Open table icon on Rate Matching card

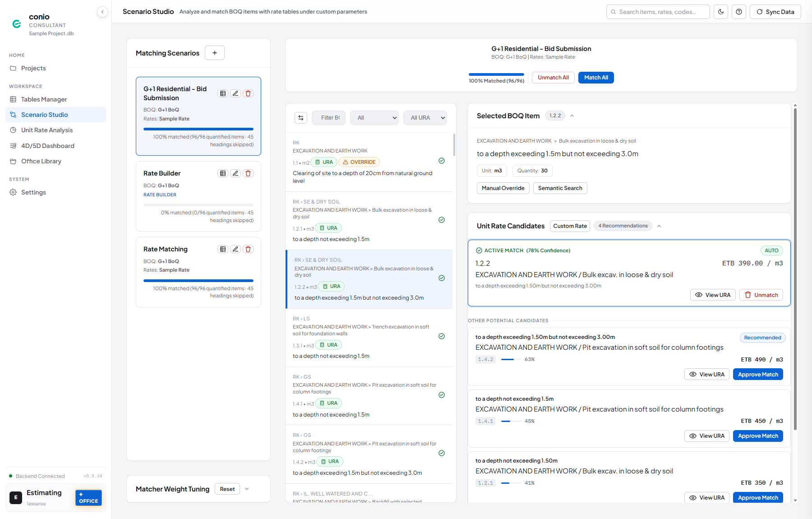tap(223, 249)
